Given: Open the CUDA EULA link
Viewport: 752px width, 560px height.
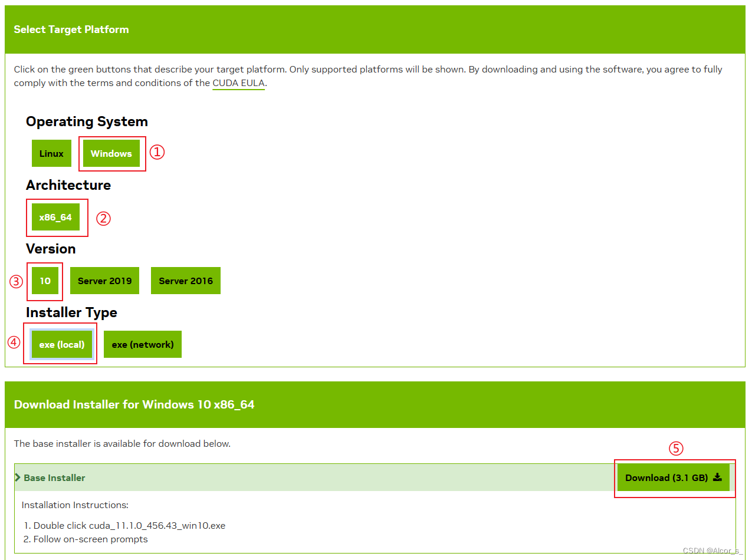Looking at the screenshot, I should tap(239, 83).
